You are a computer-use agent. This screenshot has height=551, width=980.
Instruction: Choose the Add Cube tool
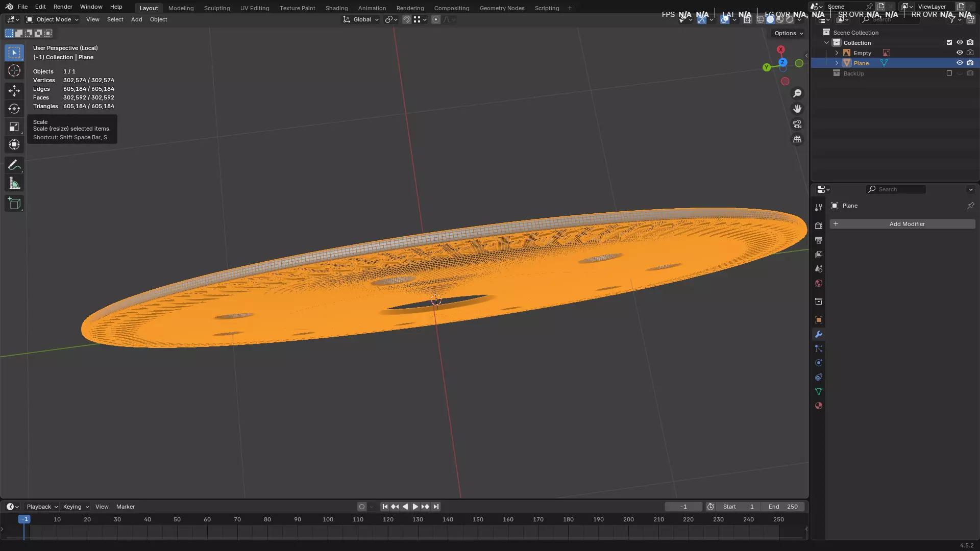coord(14,204)
